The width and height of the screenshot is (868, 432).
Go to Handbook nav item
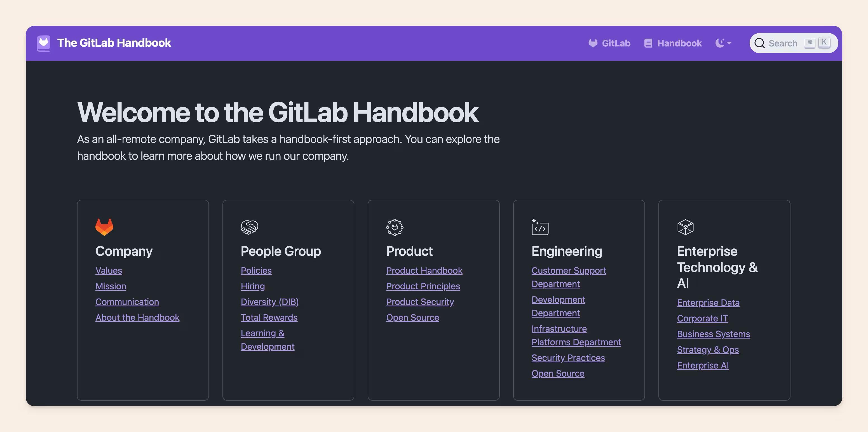673,43
